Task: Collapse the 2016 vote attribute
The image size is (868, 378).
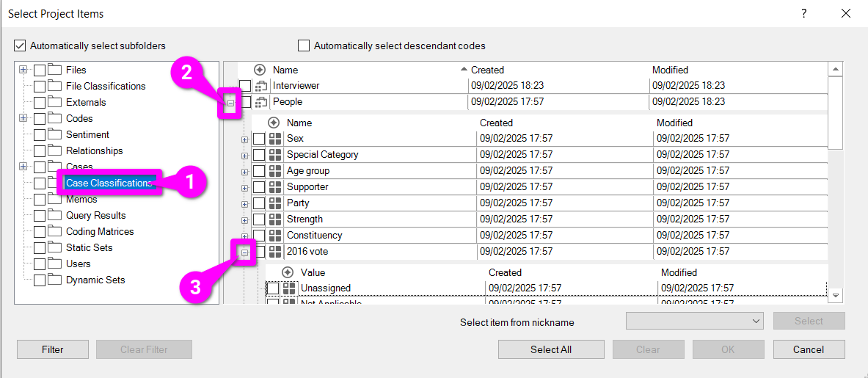Action: pos(245,252)
